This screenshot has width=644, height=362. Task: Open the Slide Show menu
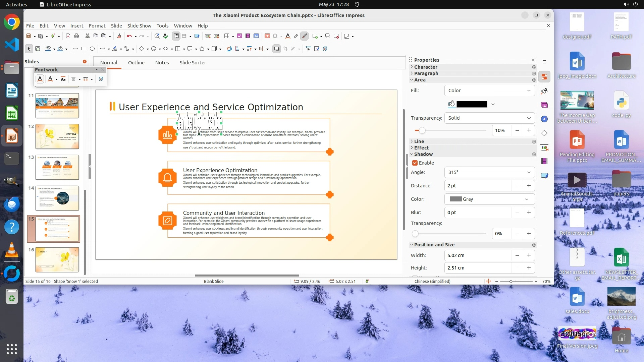tap(139, 26)
